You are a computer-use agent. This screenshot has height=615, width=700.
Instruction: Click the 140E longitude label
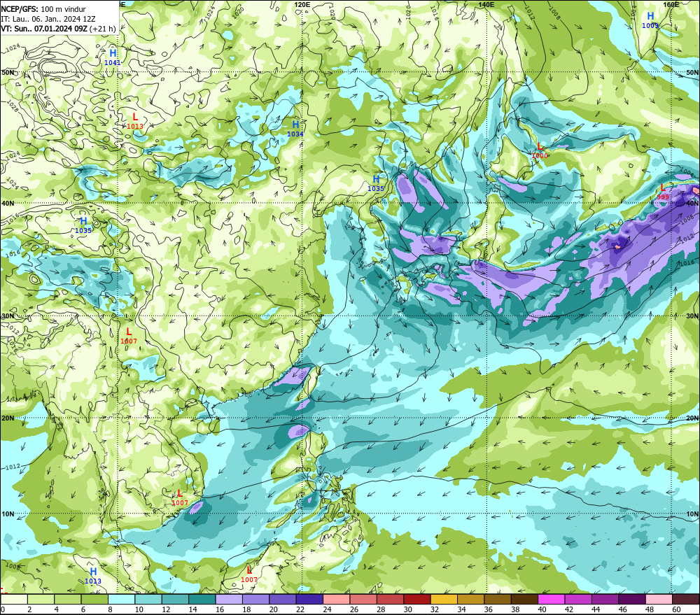pyautogui.click(x=486, y=4)
